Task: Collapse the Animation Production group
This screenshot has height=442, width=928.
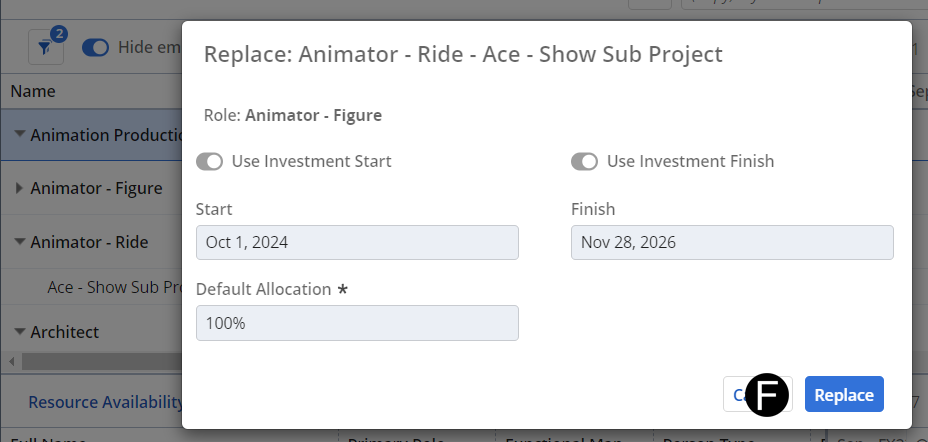Action: (x=19, y=135)
